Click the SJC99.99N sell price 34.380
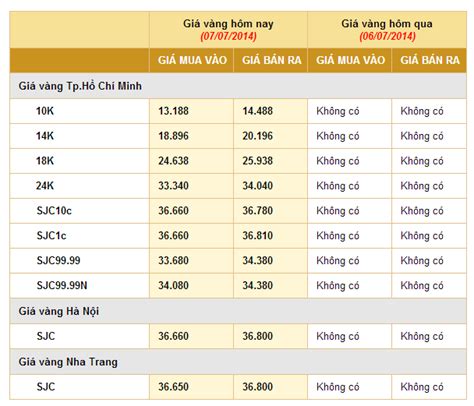Viewport: 474px width, 406px height. click(270, 285)
